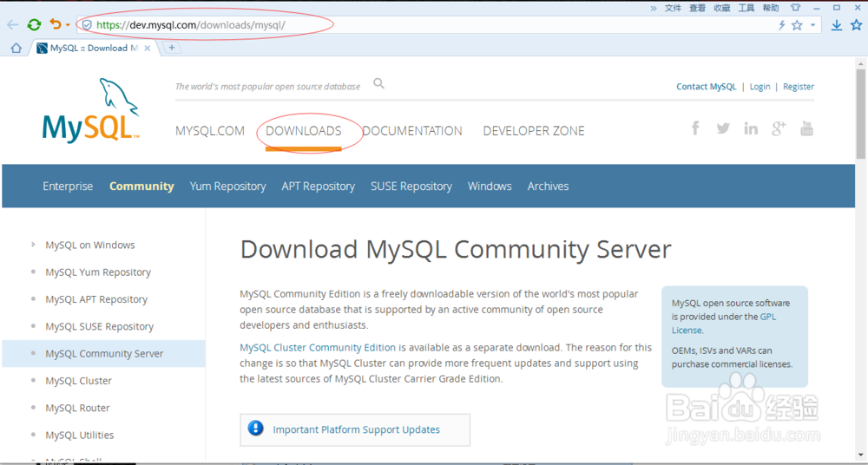Open DEVELOPER ZONE in main navigation
The width and height of the screenshot is (868, 465).
[534, 131]
